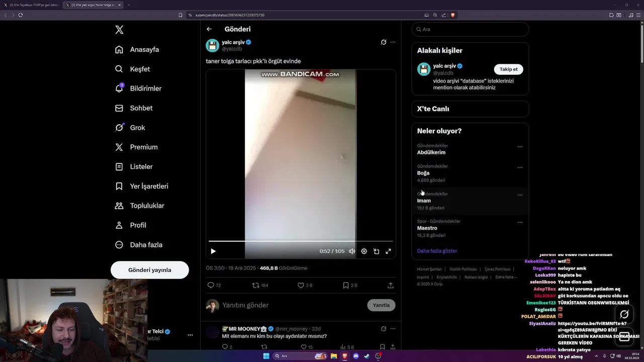The image size is (644, 362).
Task: Open Gizlilik Politikası footer link
Action: 463,269
